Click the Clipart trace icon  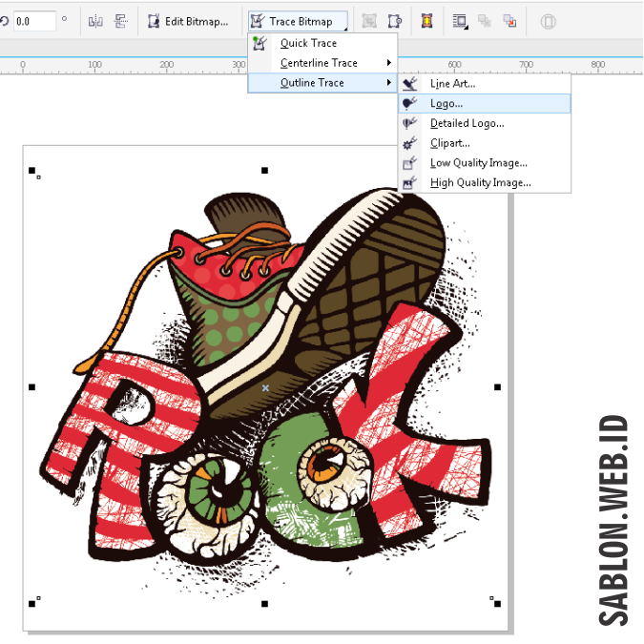pos(410,142)
